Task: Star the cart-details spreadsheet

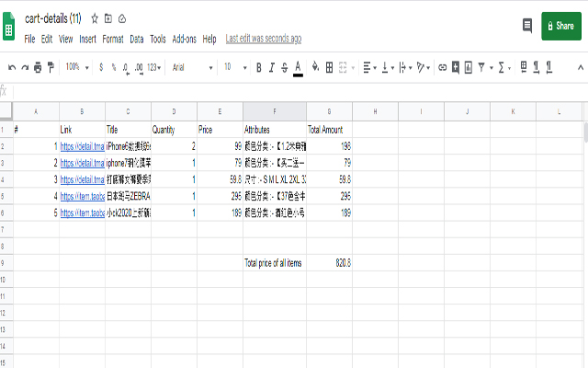Action: click(x=95, y=18)
